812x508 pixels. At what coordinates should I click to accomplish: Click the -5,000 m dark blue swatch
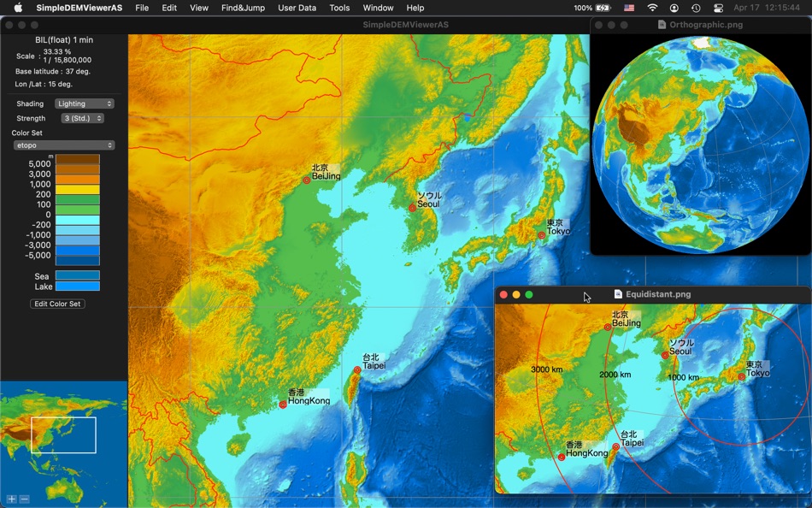tap(78, 260)
